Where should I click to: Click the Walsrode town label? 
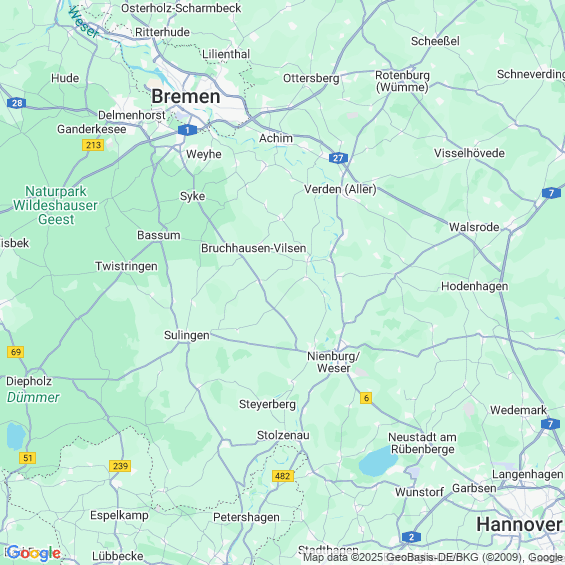click(474, 227)
